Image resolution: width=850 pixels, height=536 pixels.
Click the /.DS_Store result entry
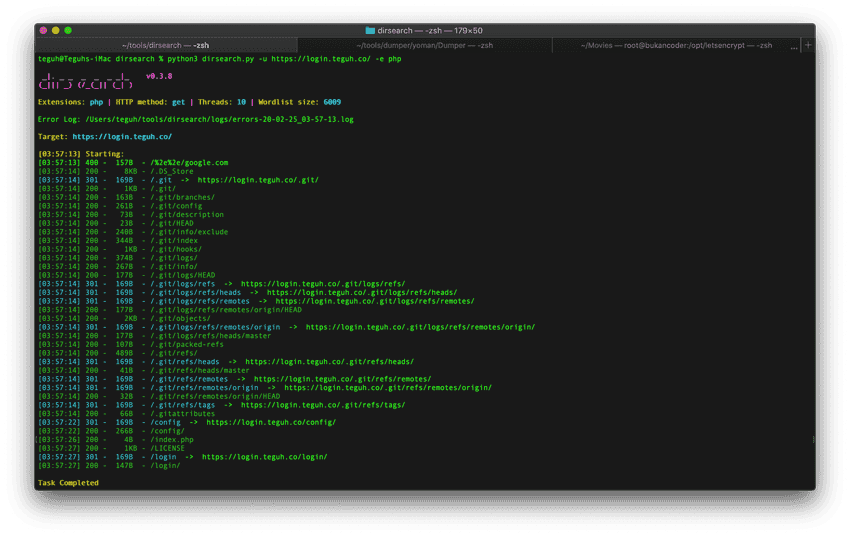pyautogui.click(x=171, y=171)
